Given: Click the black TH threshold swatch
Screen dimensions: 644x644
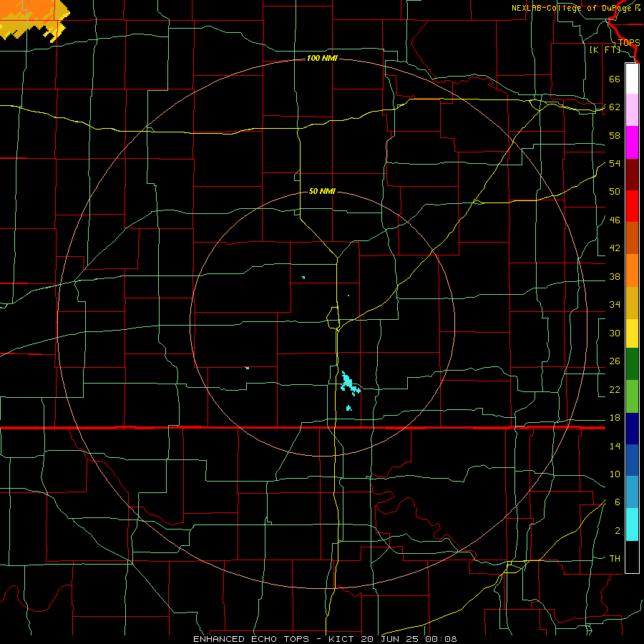Looking at the screenshot, I should coord(632,557).
